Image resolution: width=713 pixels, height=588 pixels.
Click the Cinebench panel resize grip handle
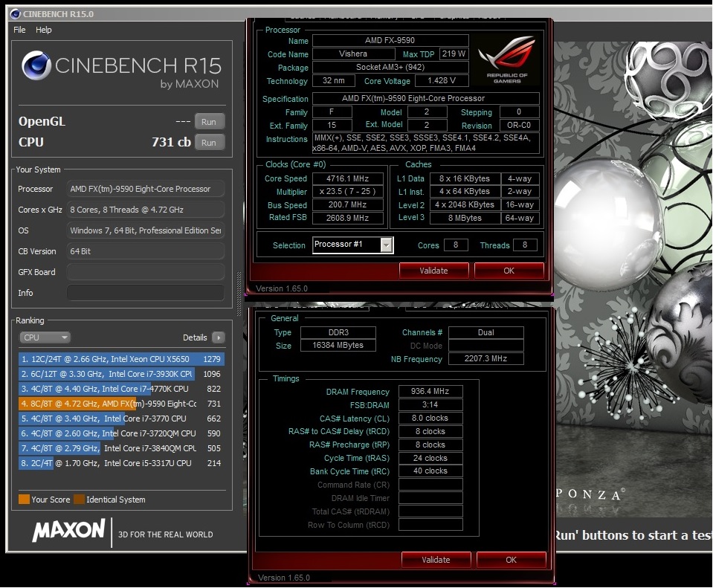(239, 294)
